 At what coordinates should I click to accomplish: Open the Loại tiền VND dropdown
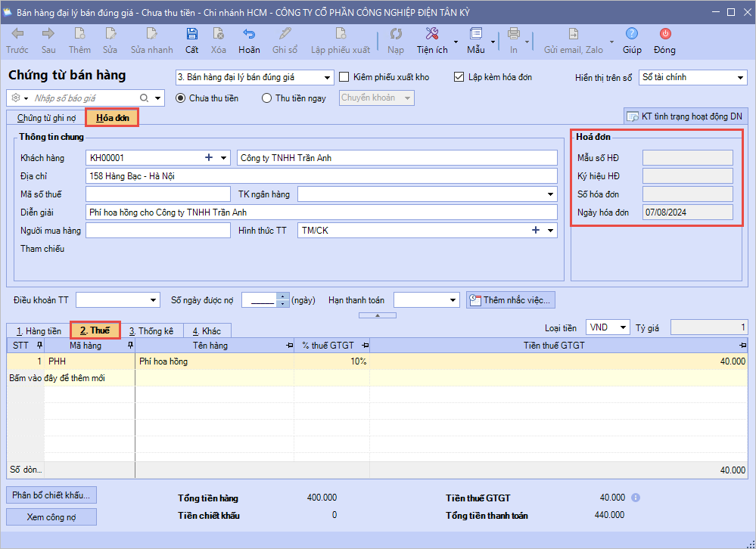point(622,327)
